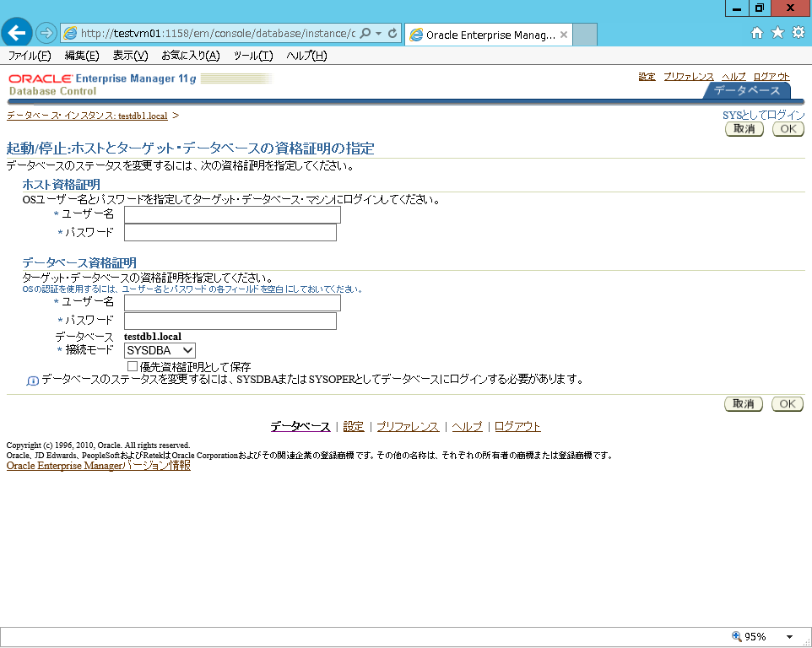Image resolution: width=812 pixels, height=648 pixels.
Task: Click the URL text in address bar
Action: click(218, 33)
